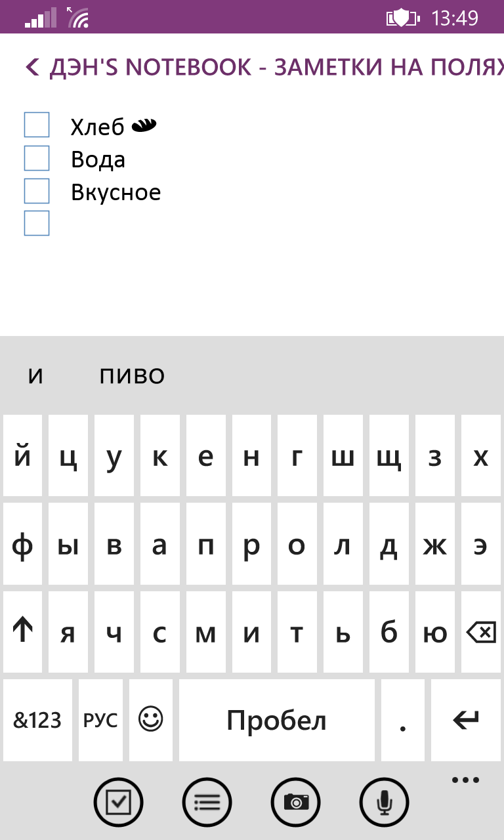Screen dimensions: 504x840
Task: Tap the я key
Action: (68, 632)
